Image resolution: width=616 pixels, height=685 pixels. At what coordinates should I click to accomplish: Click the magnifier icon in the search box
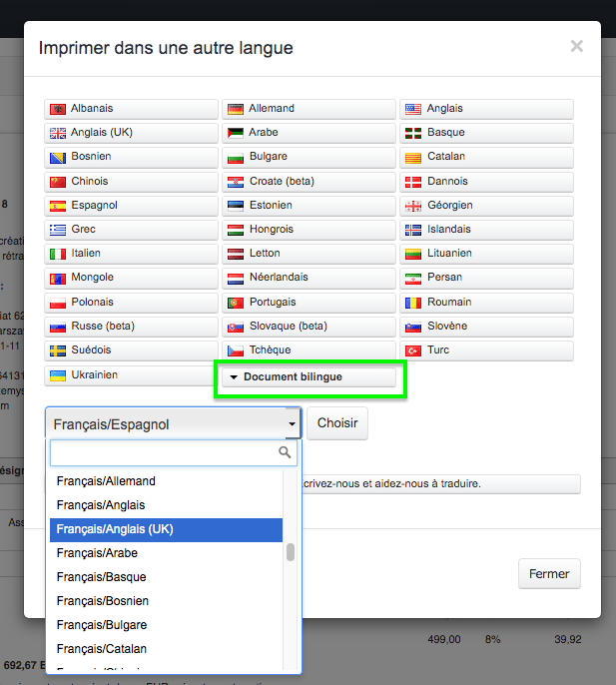tap(285, 452)
